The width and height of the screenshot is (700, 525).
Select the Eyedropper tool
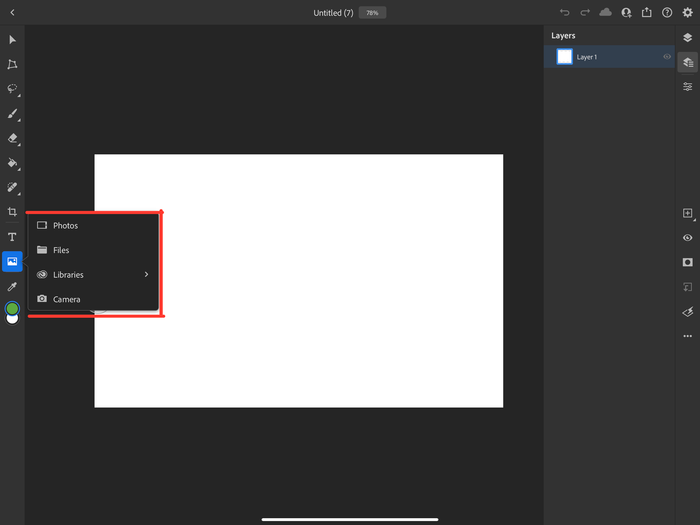(12, 286)
